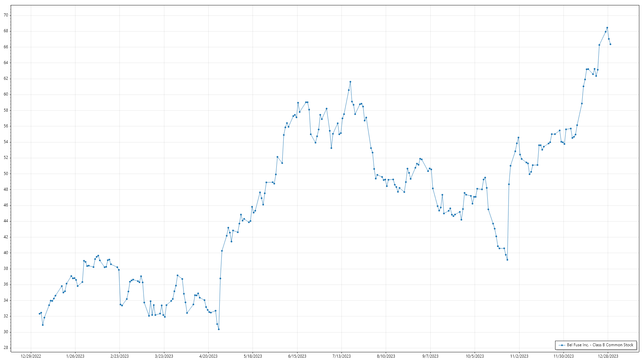Click the Bel Fuse Inc. legend label

pos(600,345)
